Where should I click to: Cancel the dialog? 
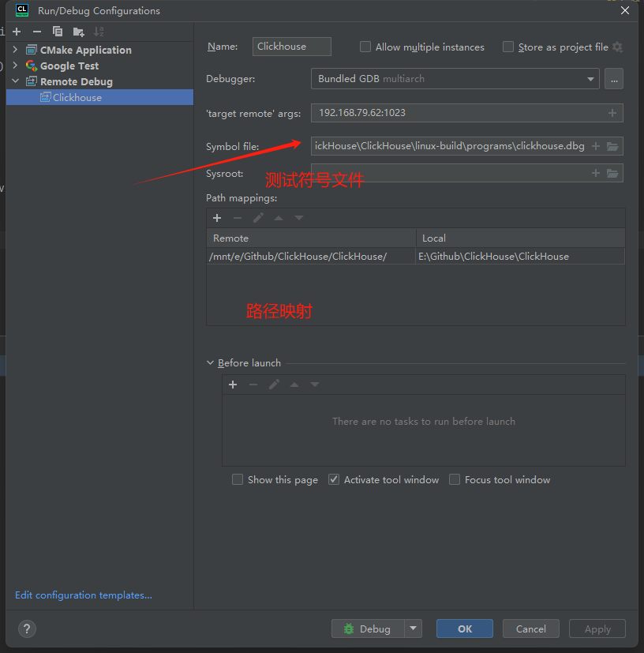pos(531,629)
